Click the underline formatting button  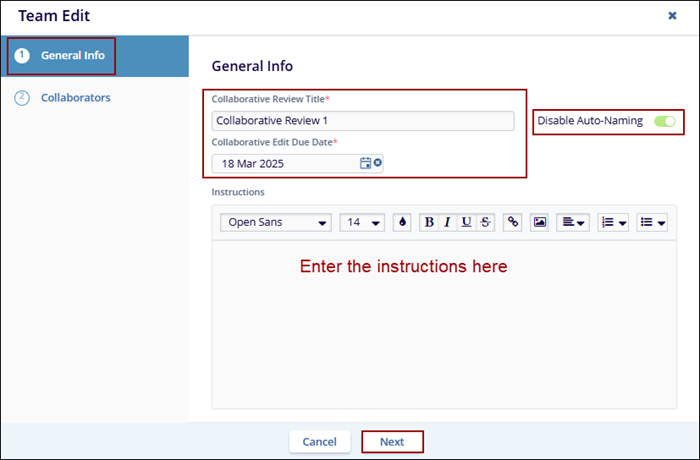pyautogui.click(x=466, y=222)
